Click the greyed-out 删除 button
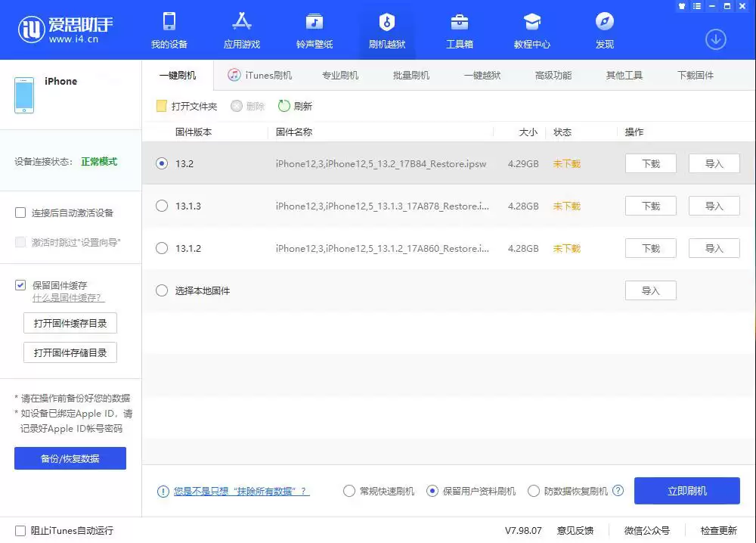This screenshot has width=756, height=543. (248, 106)
